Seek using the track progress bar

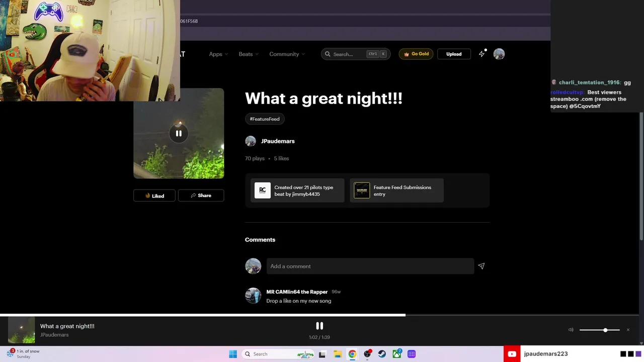click(x=319, y=315)
